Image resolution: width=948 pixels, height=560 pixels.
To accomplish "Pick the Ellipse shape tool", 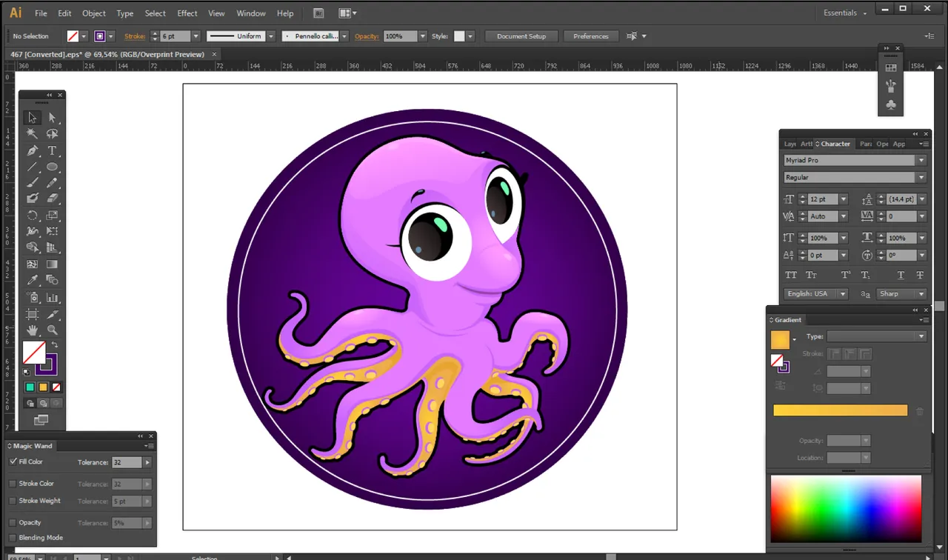I will pyautogui.click(x=53, y=167).
